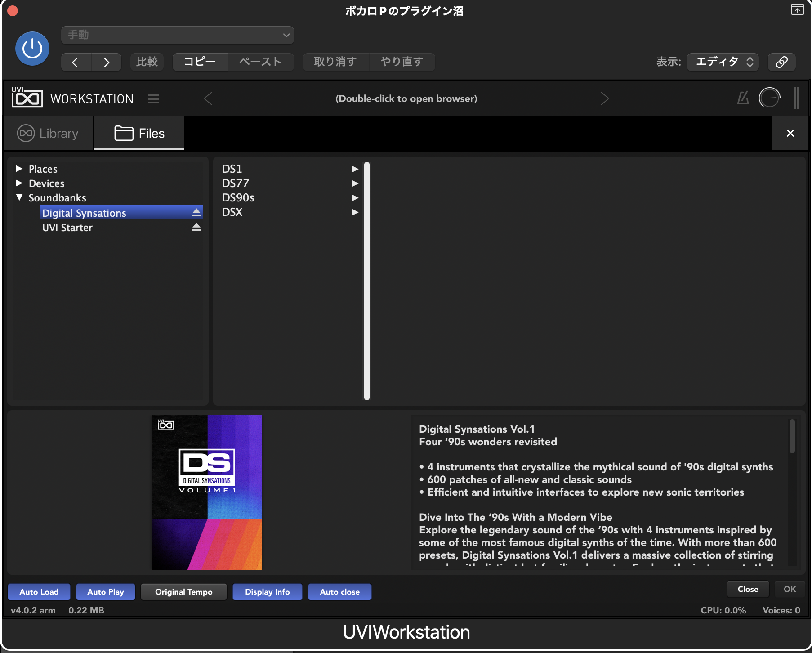Go to previous preset arrow

(76, 62)
